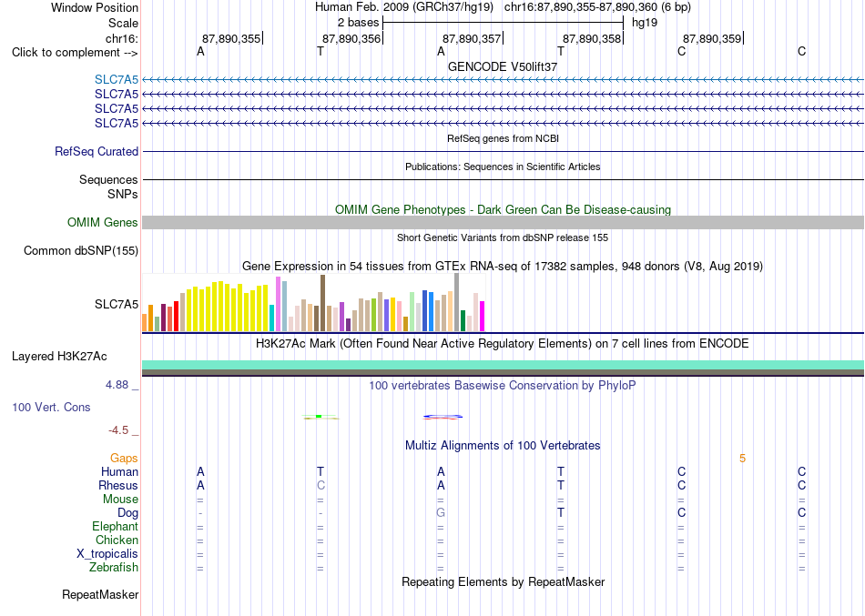Viewport: 865px width, 616px height.
Task: Click the orange gap number 5
Action: coord(742,459)
